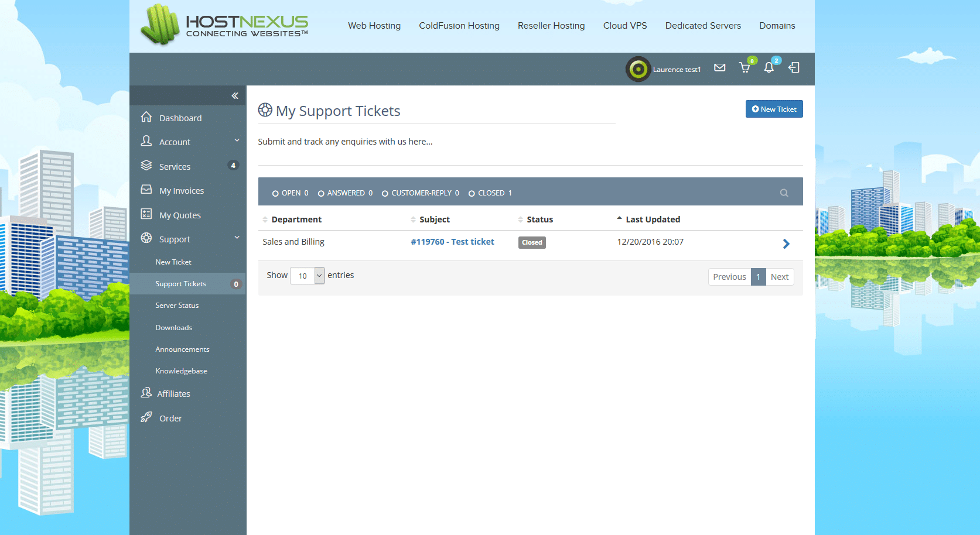Go to My Invoices in sidebar
Screen dimensions: 980x535
(x=182, y=191)
